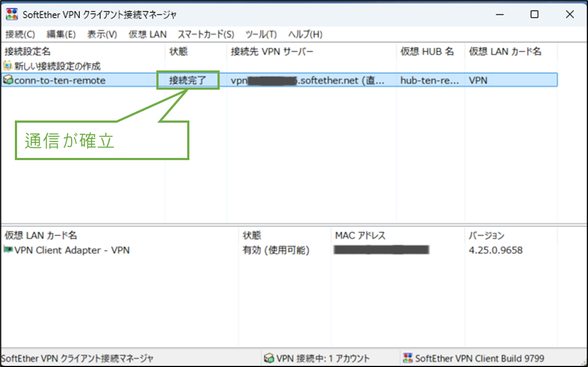This screenshot has height=367, width=588.
Task: Open the スマートカード(S) menu
Action: coord(206,35)
